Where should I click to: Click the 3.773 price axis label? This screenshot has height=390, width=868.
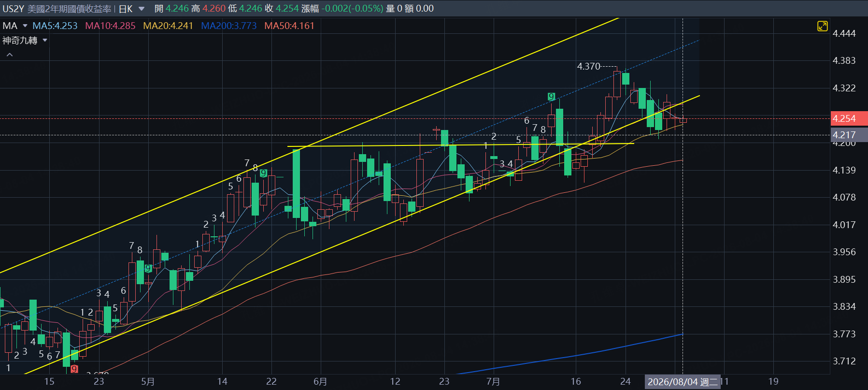coord(844,334)
